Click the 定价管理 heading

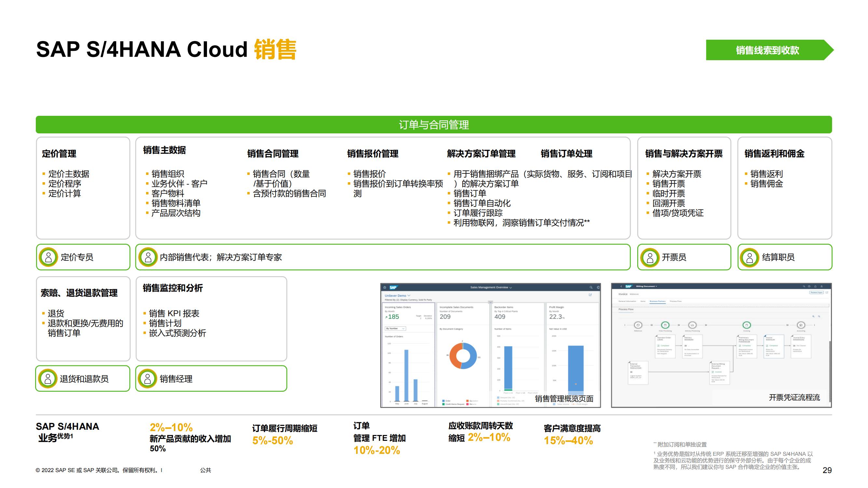(59, 154)
